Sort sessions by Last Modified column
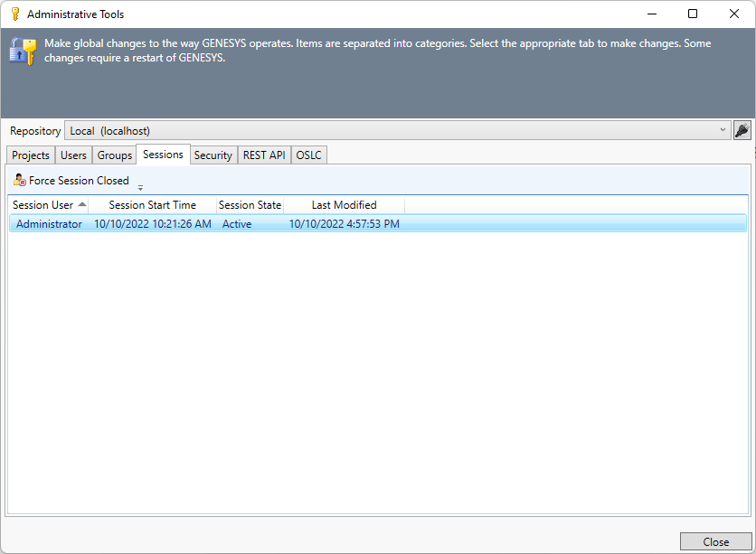This screenshot has height=554, width=756. 344,205
